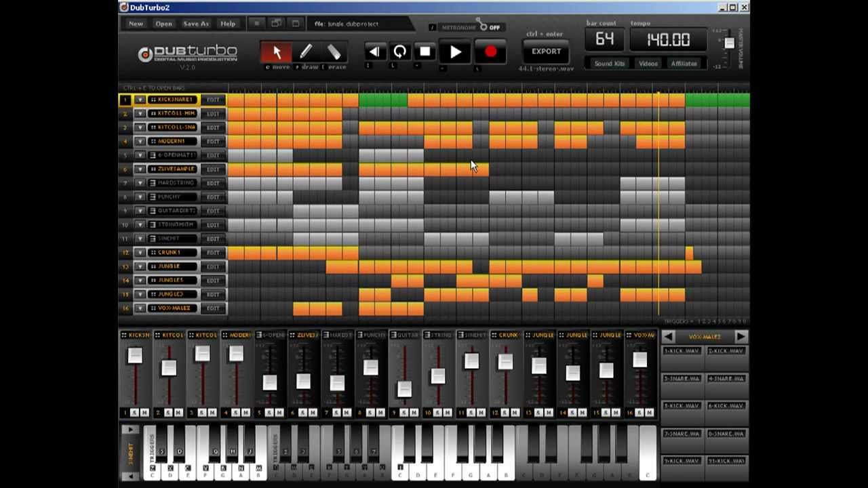Open dropdown arrow on track 9 GUITARDIRT2
The image size is (868, 488).
(140, 211)
